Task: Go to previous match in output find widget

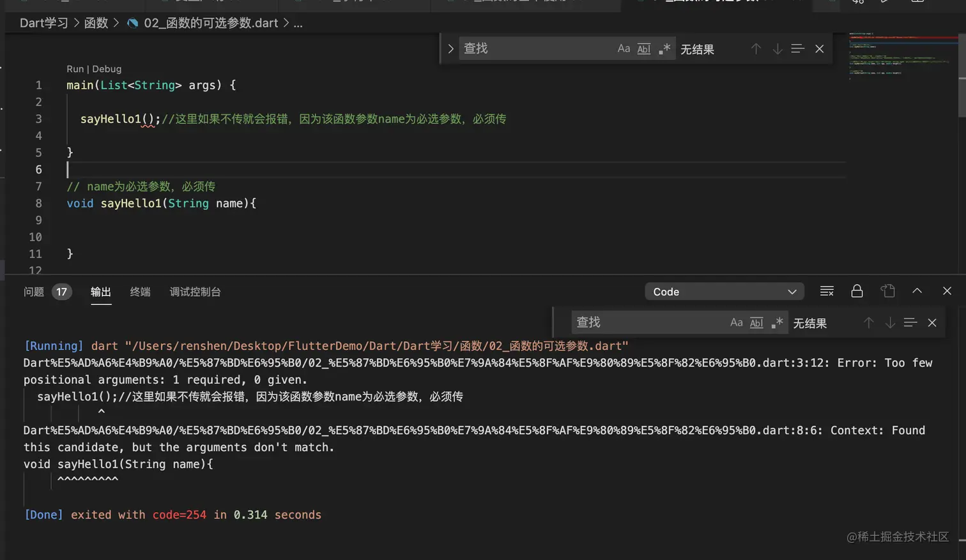Action: [868, 322]
